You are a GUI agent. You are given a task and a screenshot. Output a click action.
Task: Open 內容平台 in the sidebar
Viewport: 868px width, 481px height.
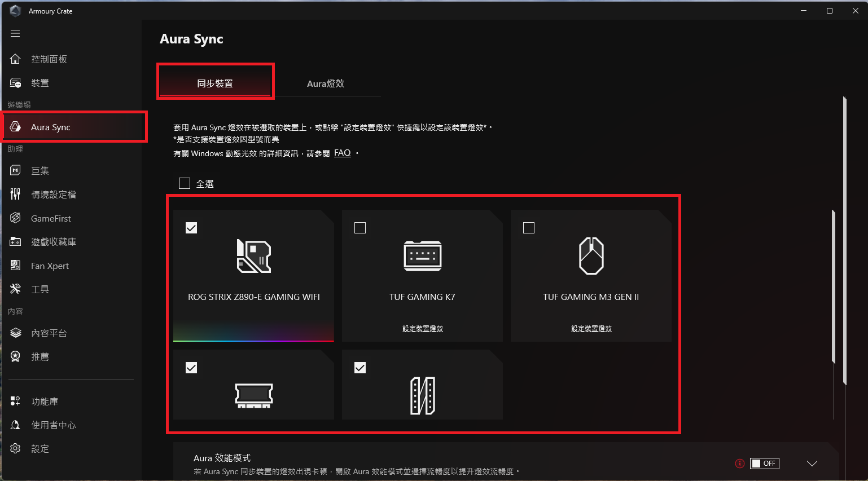(x=49, y=333)
